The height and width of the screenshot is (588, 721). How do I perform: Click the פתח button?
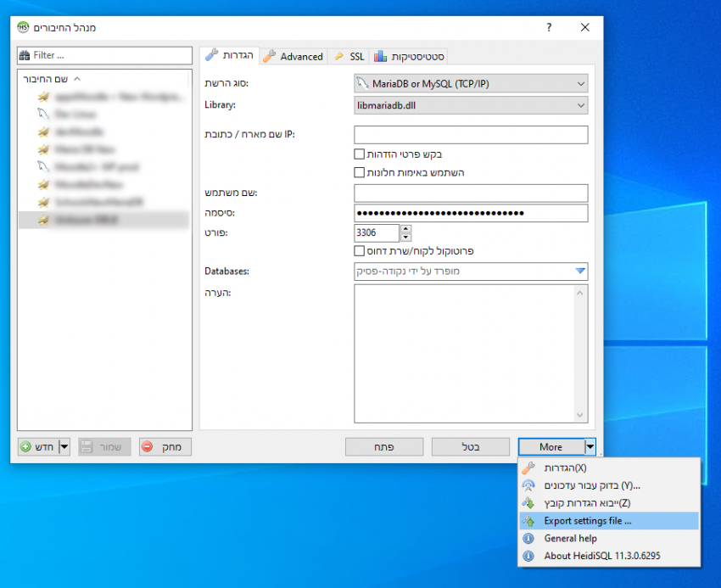pos(384,447)
